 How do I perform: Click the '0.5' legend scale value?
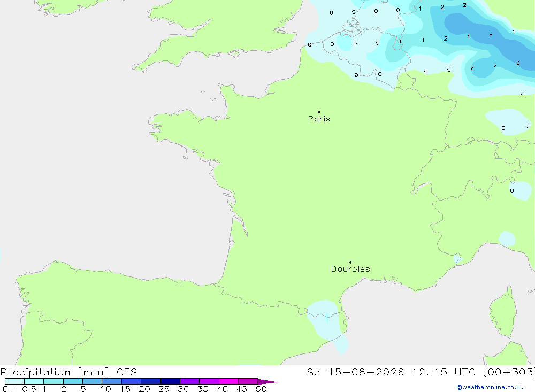[x=29, y=389]
